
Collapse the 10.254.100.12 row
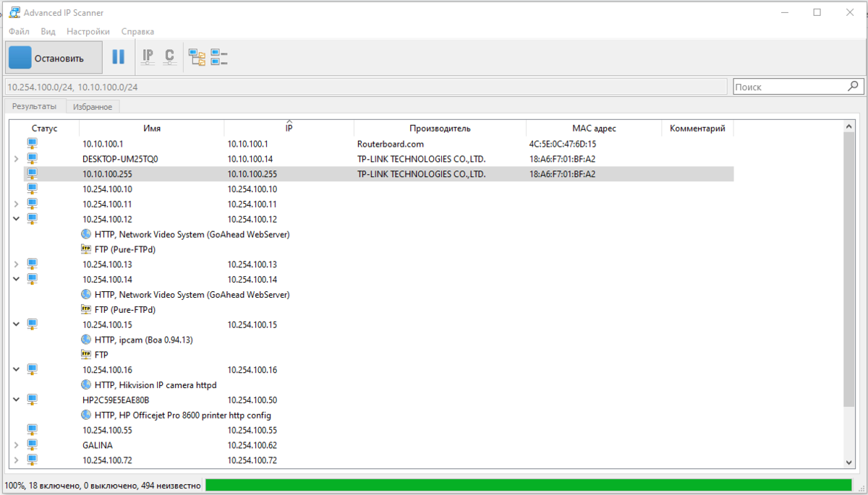pyautogui.click(x=16, y=218)
